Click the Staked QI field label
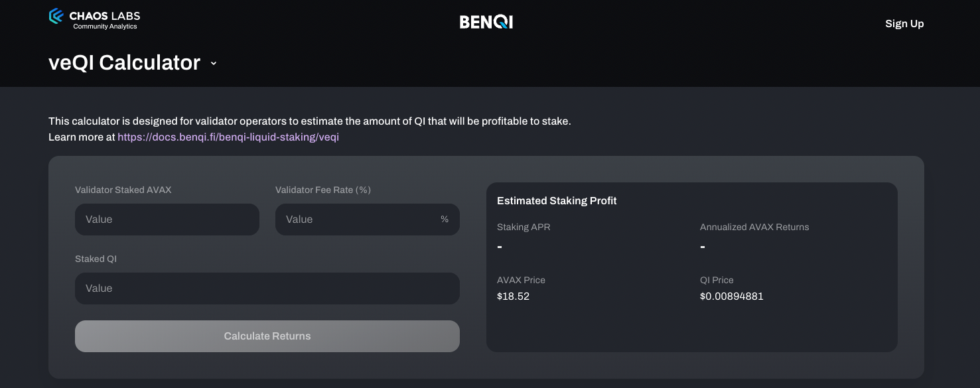 [96, 259]
